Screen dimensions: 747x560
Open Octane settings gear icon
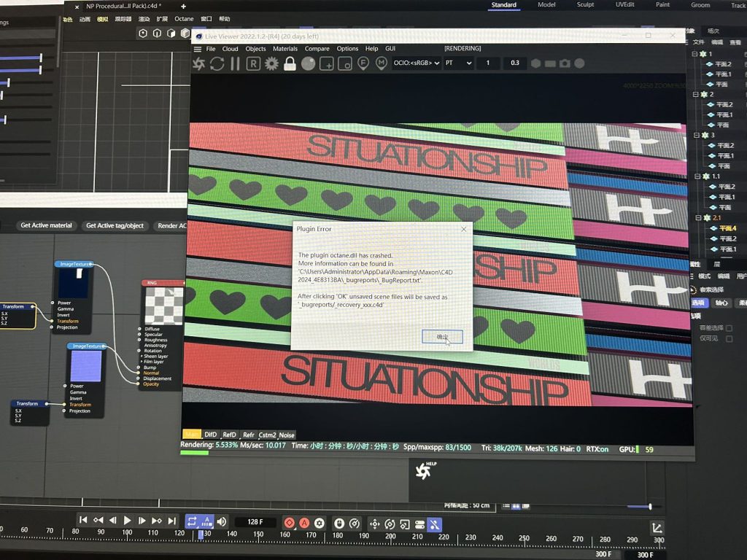(x=271, y=63)
